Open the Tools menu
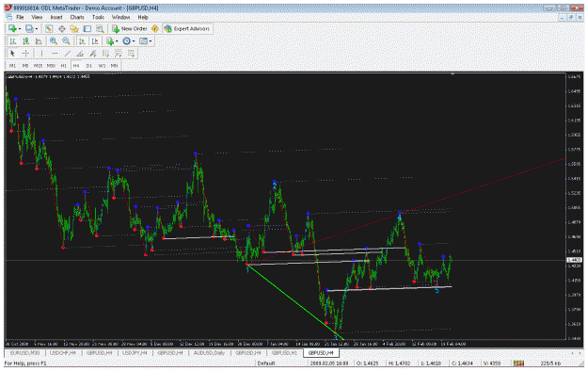This screenshot has width=588, height=371. (98, 17)
